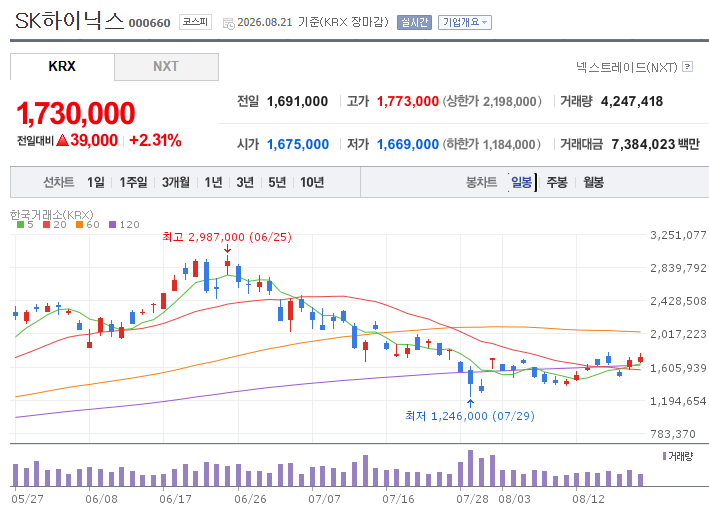
Task: Click the +2.31% change percentage
Action: (155, 140)
